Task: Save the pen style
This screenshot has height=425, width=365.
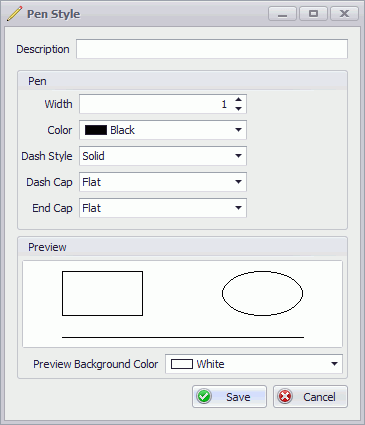Action: (229, 397)
